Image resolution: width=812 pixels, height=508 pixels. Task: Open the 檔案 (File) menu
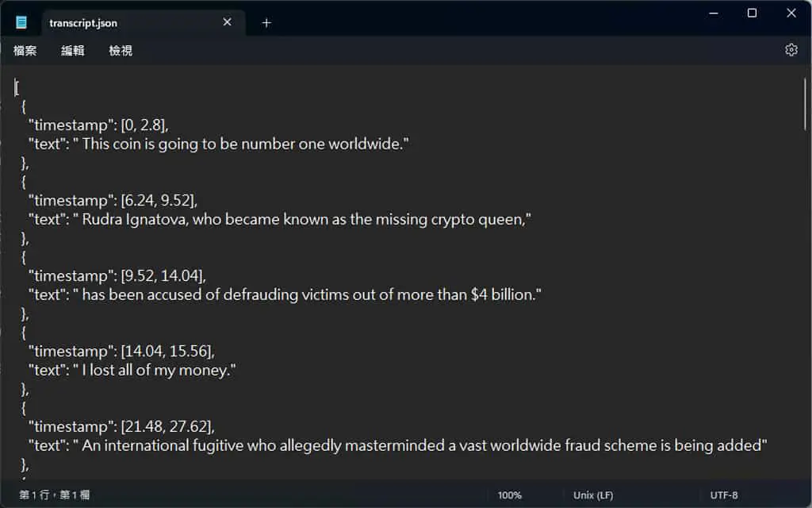point(25,50)
